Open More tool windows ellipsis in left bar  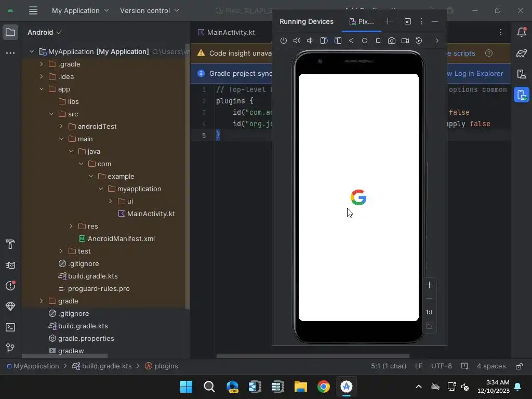click(10, 53)
